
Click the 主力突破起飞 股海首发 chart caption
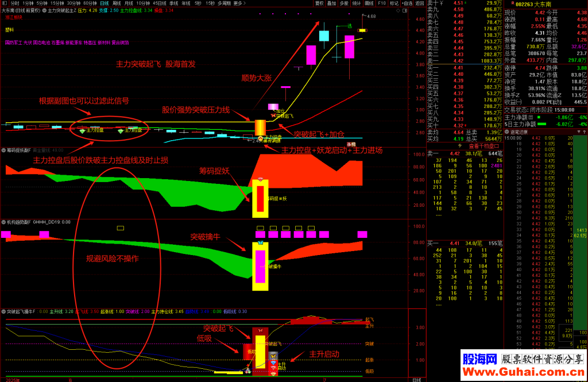[156, 64]
